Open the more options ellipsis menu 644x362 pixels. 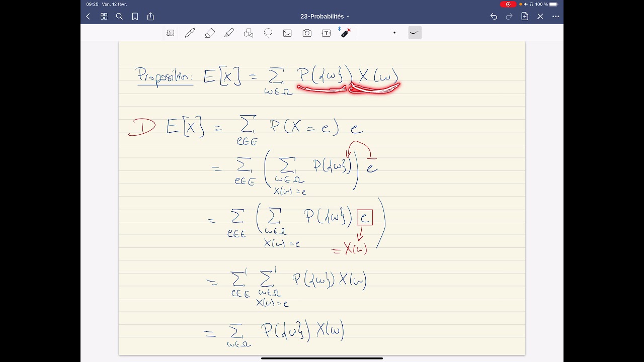[x=556, y=17]
